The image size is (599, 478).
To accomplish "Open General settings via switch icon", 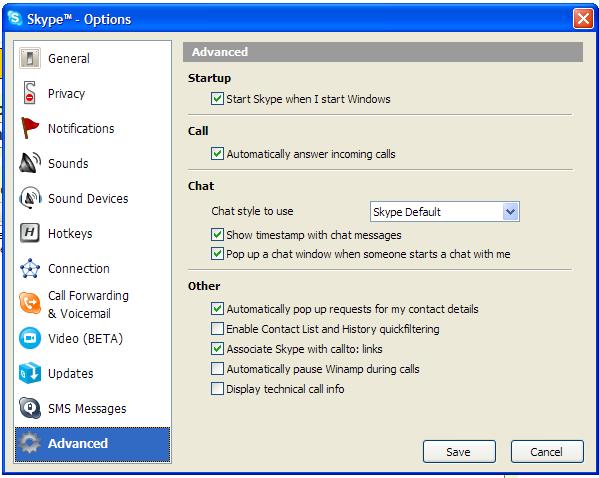I will 30,58.
